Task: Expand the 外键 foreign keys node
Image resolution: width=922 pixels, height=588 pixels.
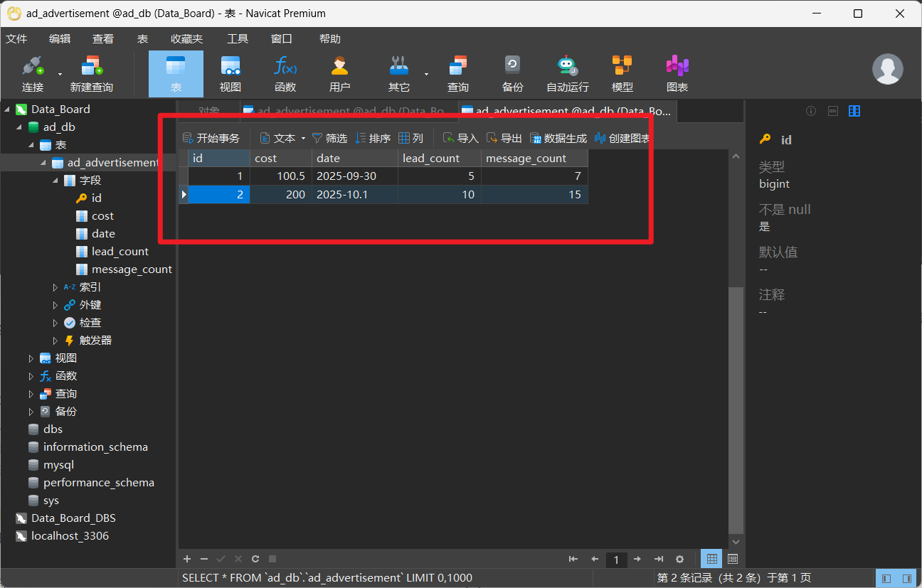Action: tap(55, 304)
